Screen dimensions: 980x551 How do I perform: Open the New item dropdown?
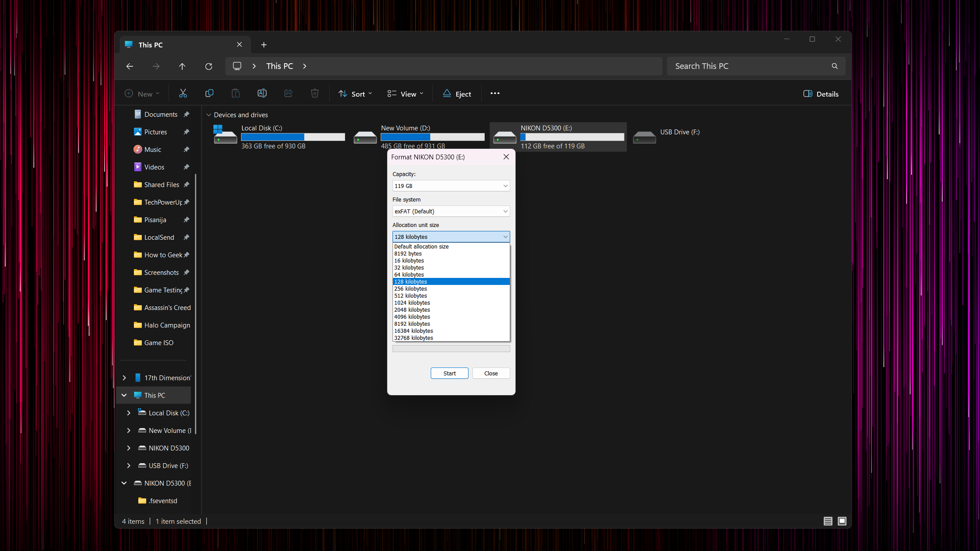click(x=142, y=94)
